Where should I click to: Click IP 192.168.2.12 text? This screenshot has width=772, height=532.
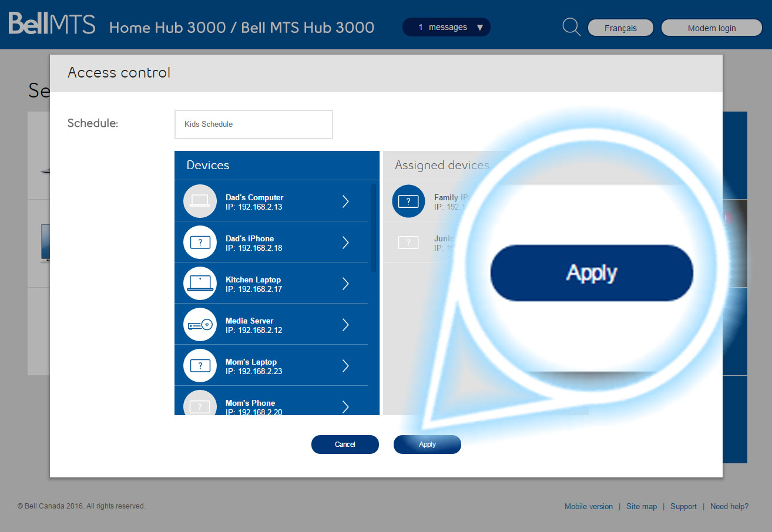click(254, 330)
